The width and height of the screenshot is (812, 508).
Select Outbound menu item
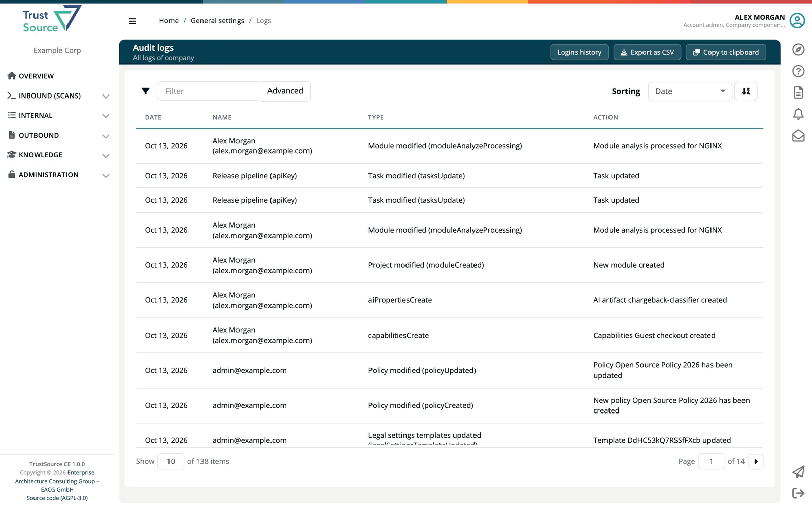39,135
